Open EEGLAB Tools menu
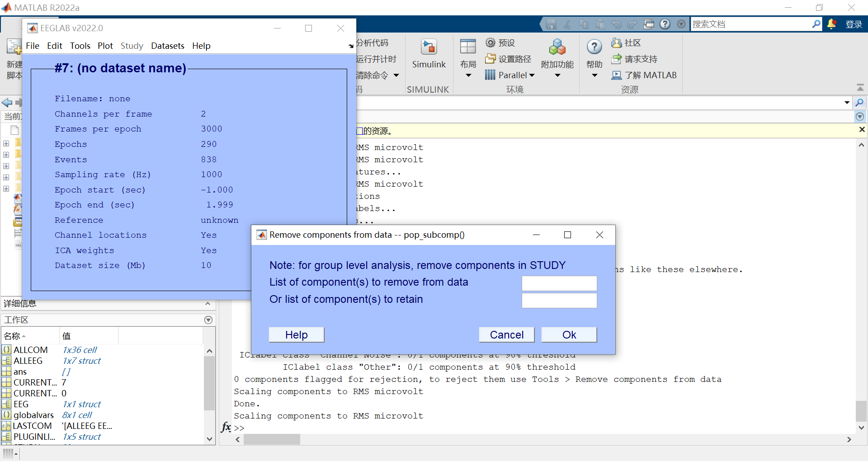 (80, 46)
